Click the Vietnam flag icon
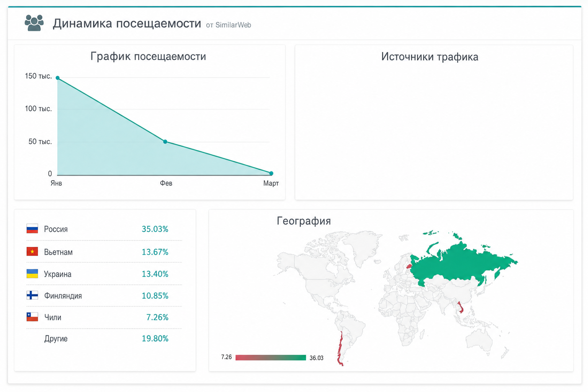 click(32, 252)
